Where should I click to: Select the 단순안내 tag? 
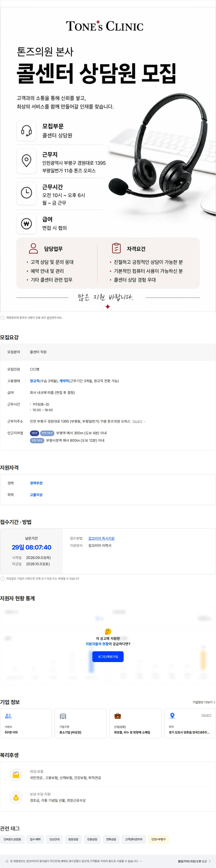(x=54, y=839)
